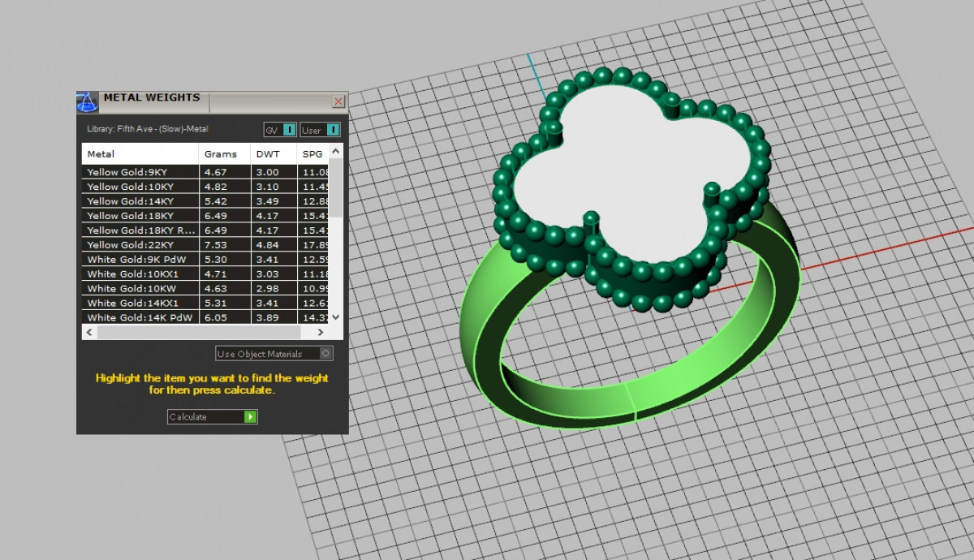Click the 2.98 DWT cell for 10KW
974x560 pixels.
point(274,289)
